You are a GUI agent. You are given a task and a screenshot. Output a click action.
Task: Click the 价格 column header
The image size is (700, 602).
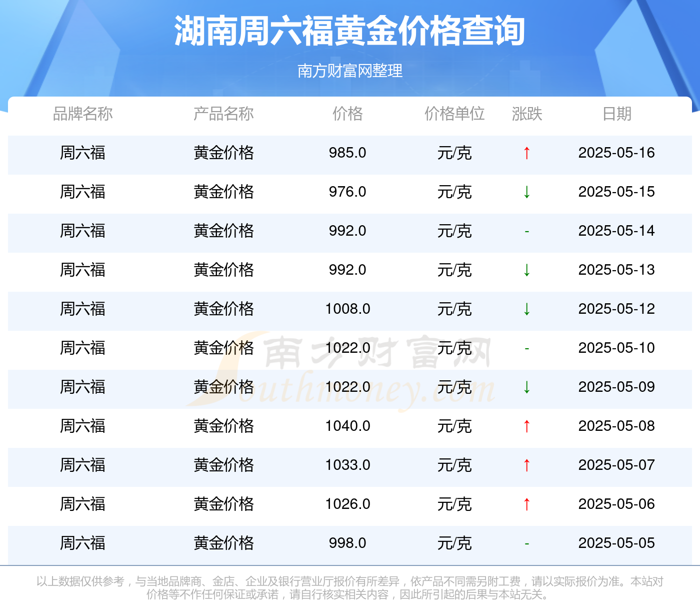[x=347, y=114]
